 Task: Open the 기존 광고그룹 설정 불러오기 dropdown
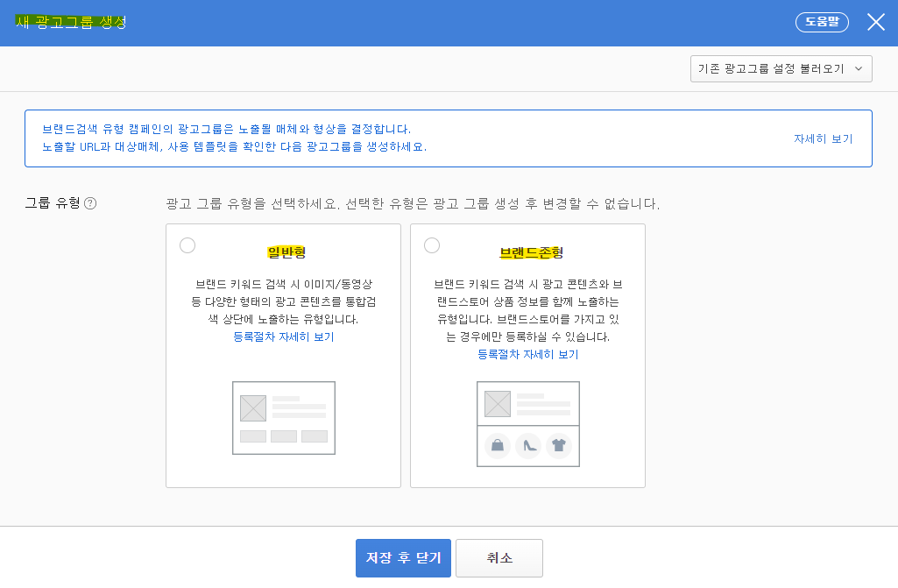click(x=781, y=68)
